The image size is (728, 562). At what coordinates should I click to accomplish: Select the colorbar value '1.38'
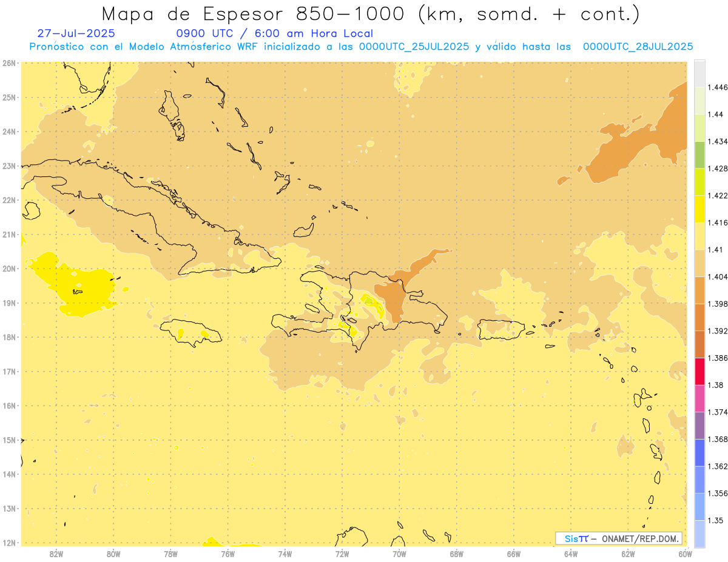(x=716, y=385)
